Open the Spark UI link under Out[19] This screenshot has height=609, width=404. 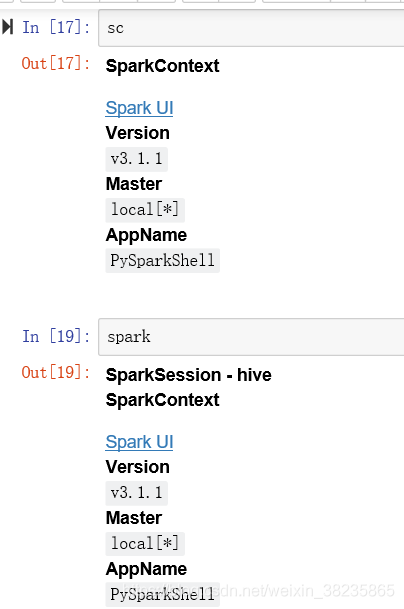click(x=139, y=442)
